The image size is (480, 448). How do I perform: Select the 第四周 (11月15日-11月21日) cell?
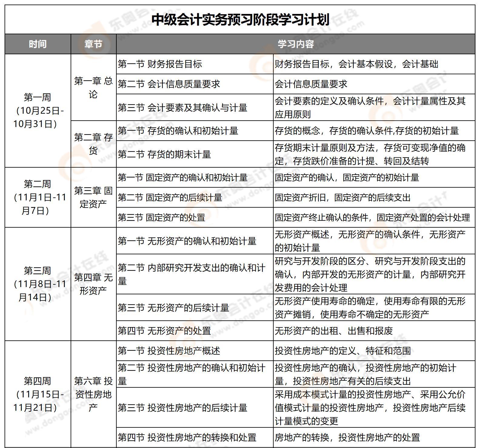coord(38,394)
